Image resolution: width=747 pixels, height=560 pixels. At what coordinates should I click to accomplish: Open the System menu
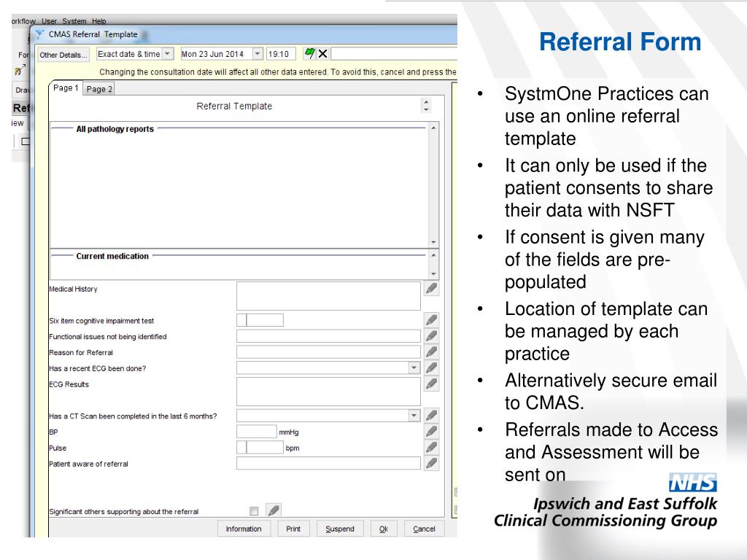tap(74, 21)
